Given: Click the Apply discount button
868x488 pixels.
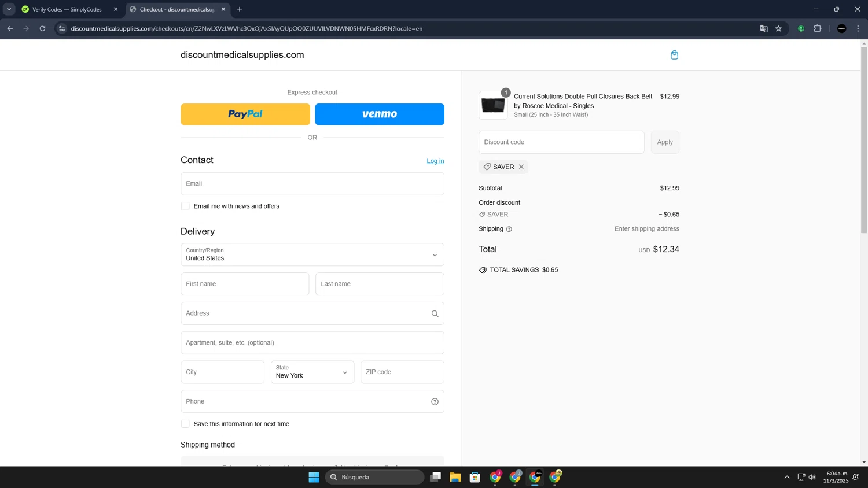Looking at the screenshot, I should [665, 142].
